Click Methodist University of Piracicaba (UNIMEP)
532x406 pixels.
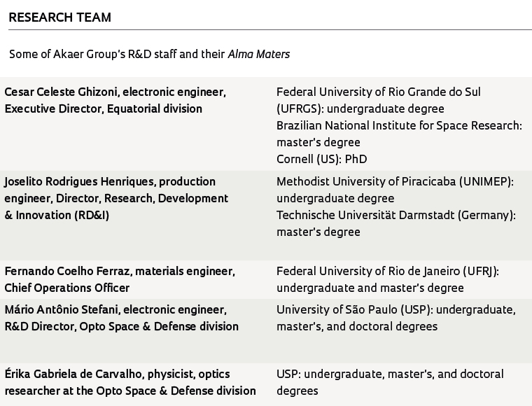395,181
